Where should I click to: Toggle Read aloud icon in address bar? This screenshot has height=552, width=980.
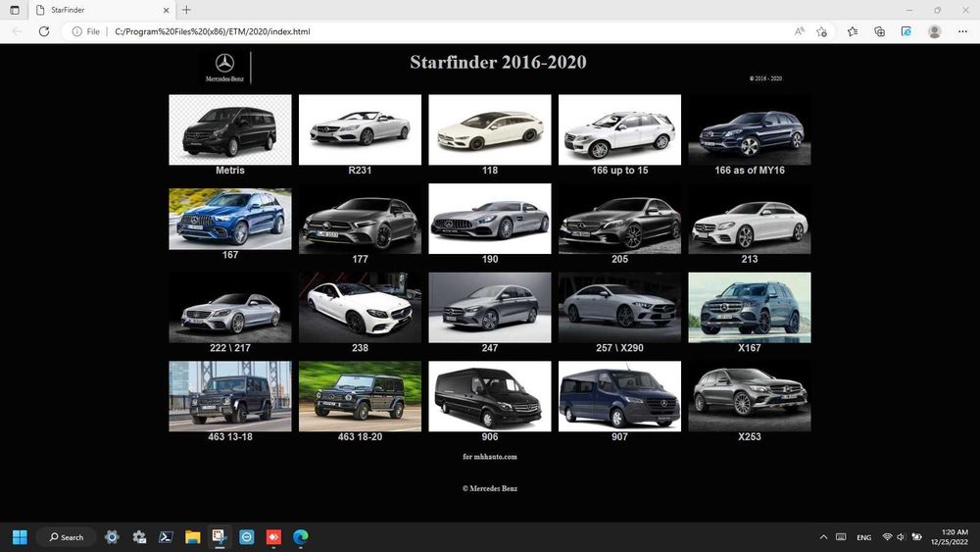point(799,31)
